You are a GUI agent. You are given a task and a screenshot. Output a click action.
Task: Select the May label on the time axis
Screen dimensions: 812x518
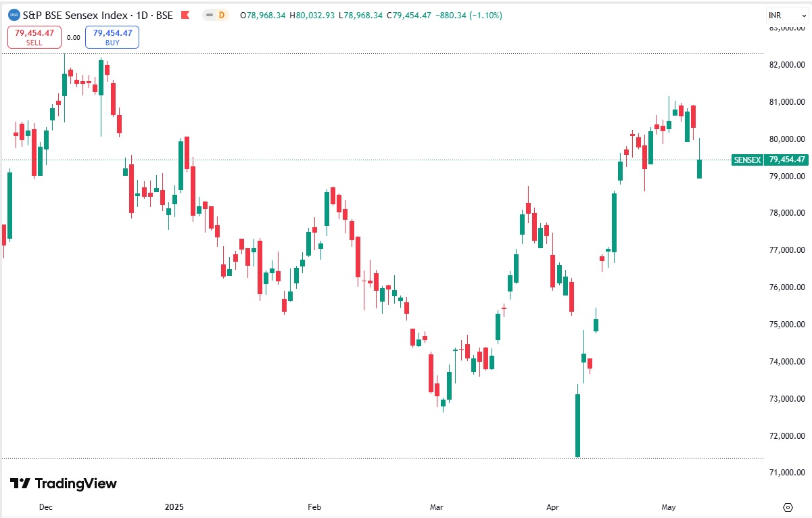pyautogui.click(x=668, y=507)
